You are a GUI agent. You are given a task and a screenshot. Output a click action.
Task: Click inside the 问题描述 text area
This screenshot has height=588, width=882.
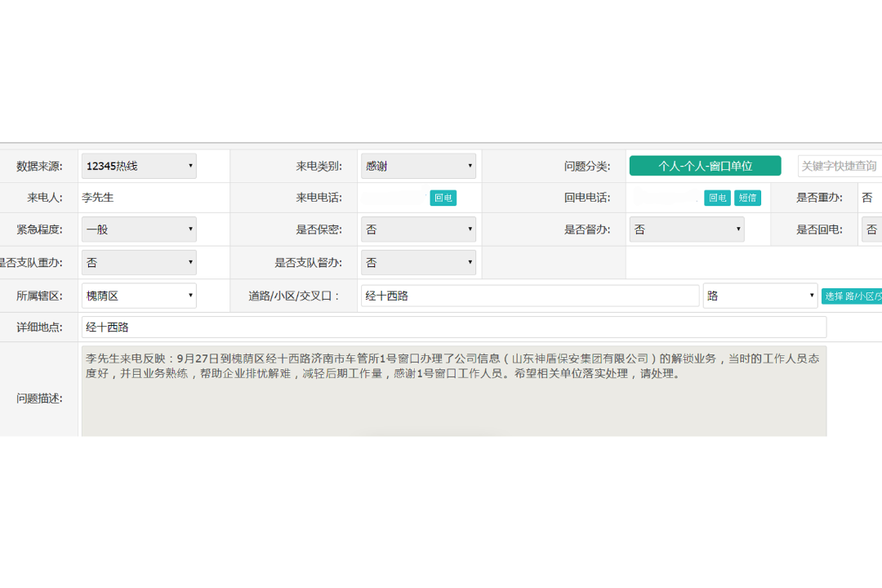(449, 390)
